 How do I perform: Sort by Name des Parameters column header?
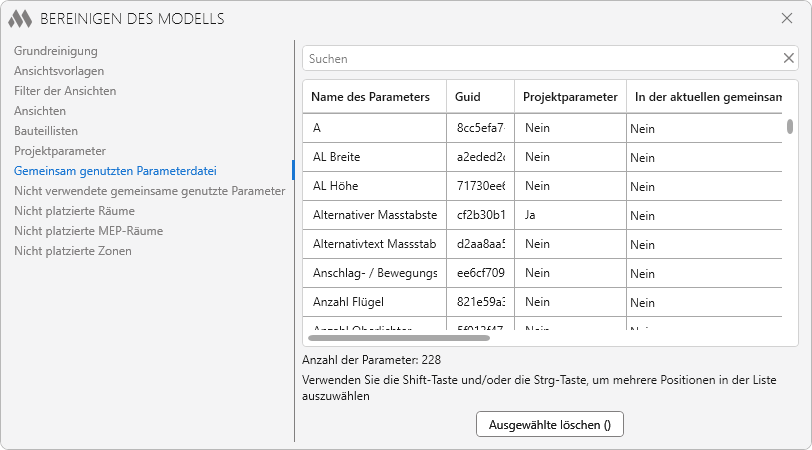(x=371, y=97)
